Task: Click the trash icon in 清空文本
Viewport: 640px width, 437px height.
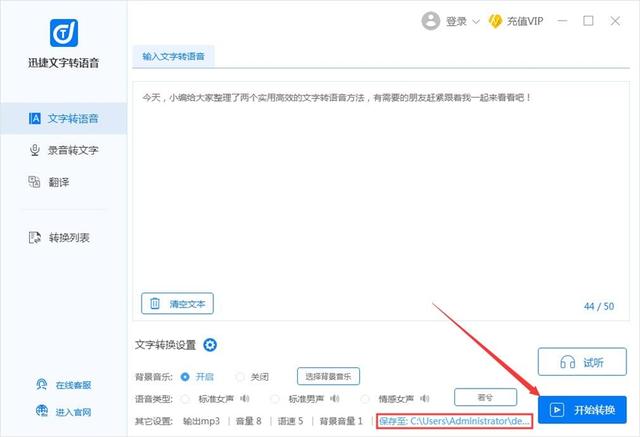Action: [155, 304]
